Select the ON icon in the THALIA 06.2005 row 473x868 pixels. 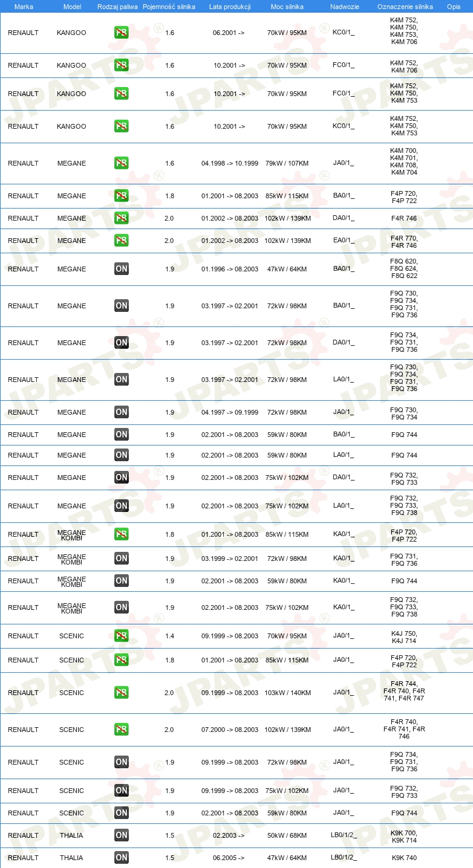pyautogui.click(x=122, y=858)
